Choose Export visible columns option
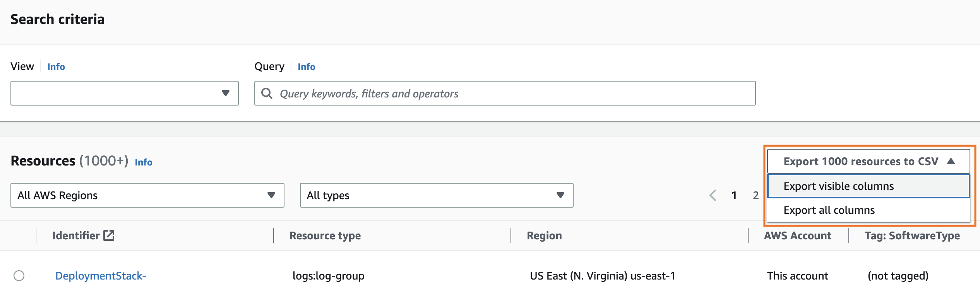This screenshot has width=980, height=295. tap(838, 186)
